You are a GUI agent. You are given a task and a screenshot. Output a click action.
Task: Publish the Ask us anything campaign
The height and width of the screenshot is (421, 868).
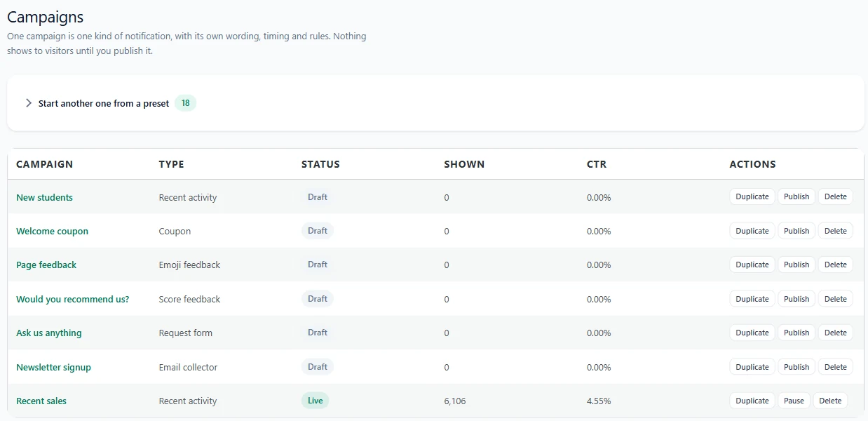coord(796,333)
